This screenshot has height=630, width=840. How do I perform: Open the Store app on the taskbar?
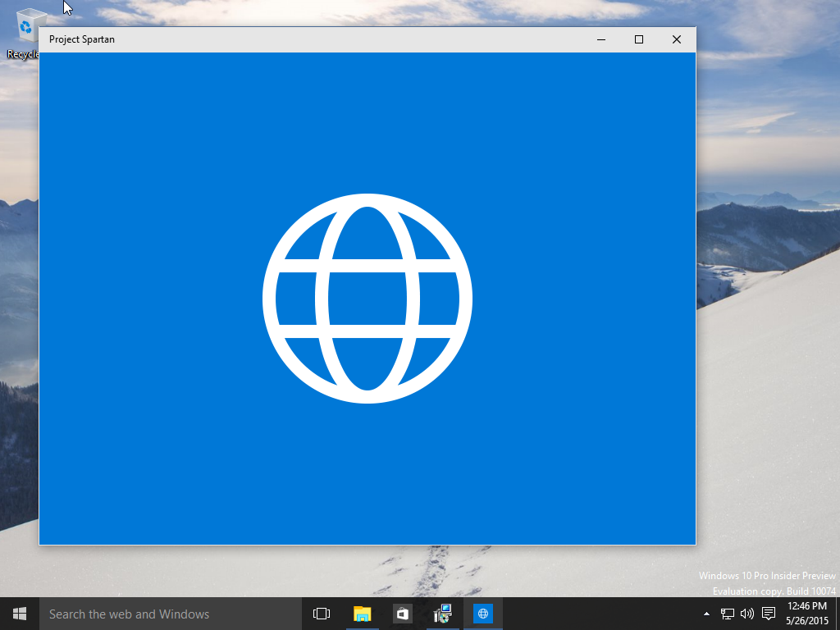[402, 614]
